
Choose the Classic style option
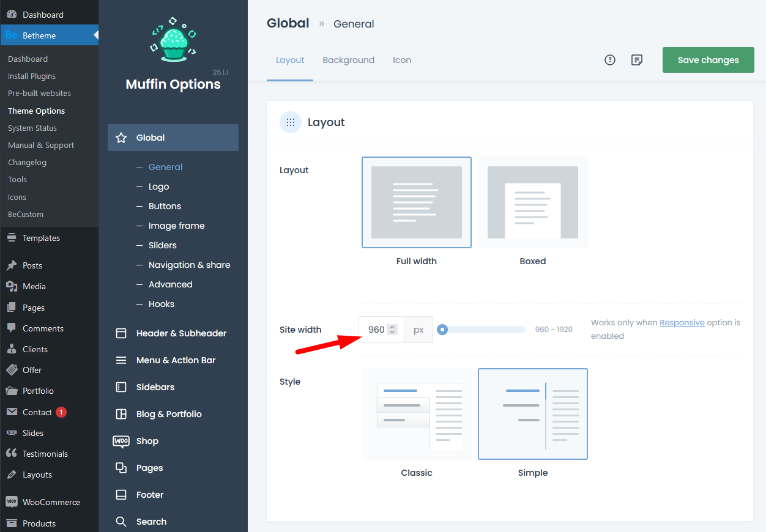pyautogui.click(x=417, y=414)
